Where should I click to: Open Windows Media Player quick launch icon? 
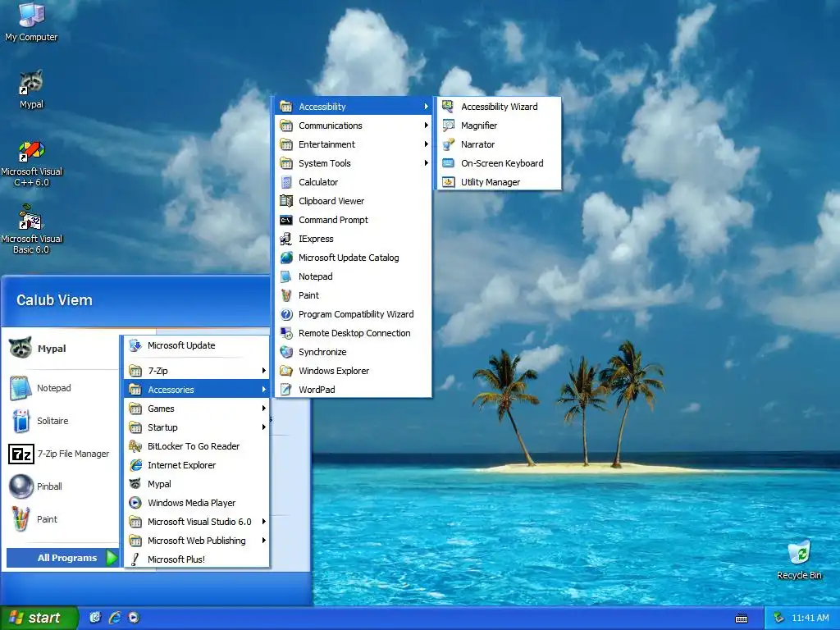pyautogui.click(x=134, y=618)
